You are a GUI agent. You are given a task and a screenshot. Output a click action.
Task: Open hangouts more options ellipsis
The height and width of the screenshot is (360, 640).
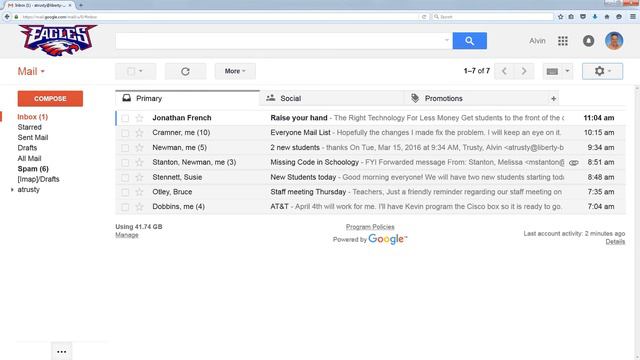click(x=62, y=351)
